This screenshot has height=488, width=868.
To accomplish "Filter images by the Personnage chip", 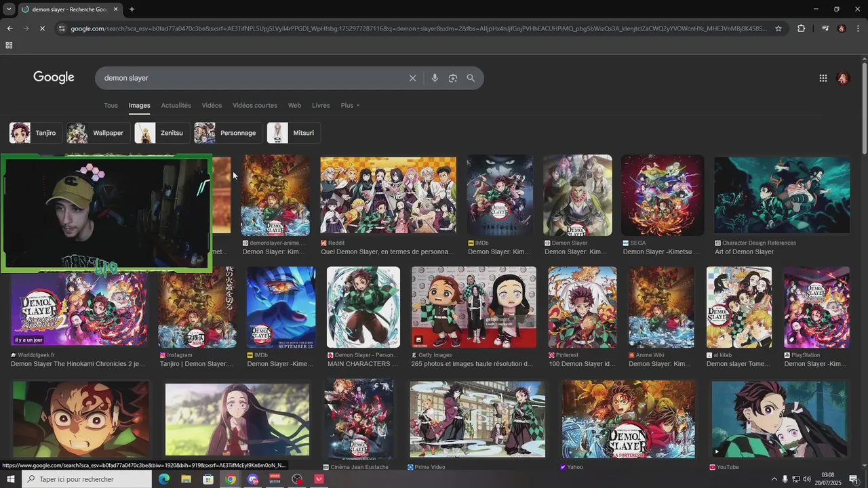I will pos(229,133).
